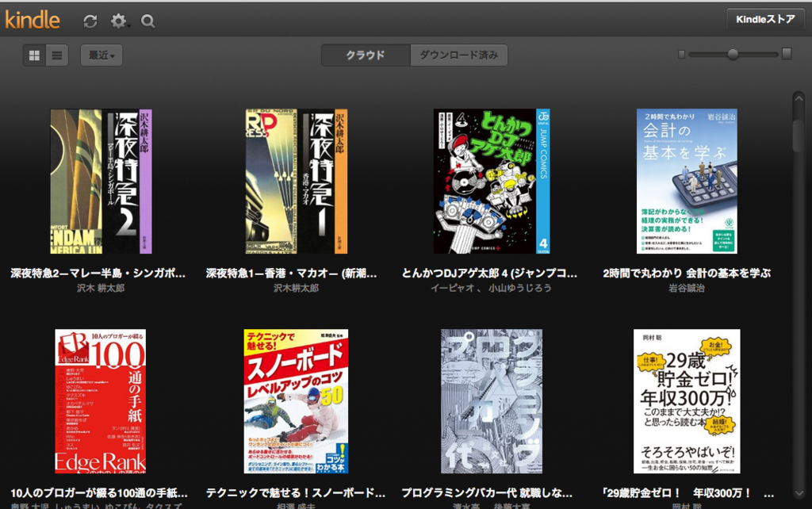Open the settings gear menu
Image resolution: width=812 pixels, height=509 pixels.
coord(119,21)
